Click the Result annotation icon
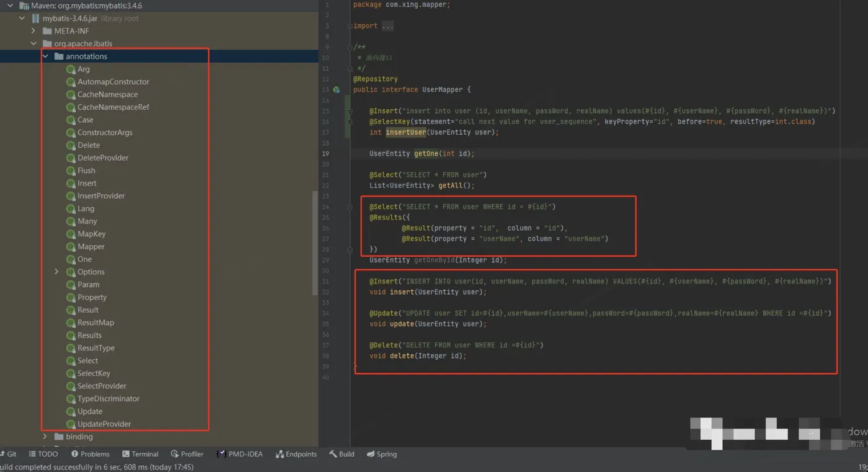 71,310
